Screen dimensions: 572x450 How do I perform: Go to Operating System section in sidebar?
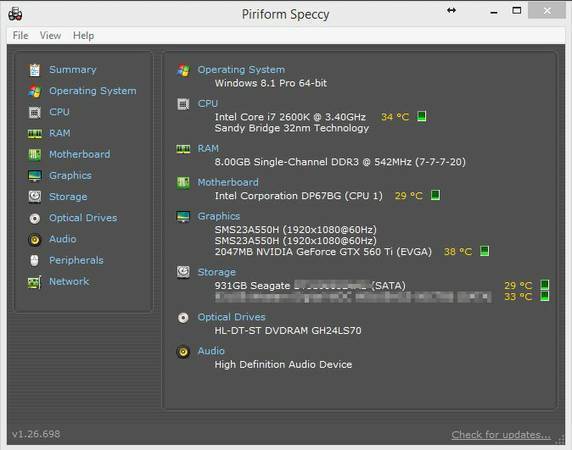click(x=93, y=91)
